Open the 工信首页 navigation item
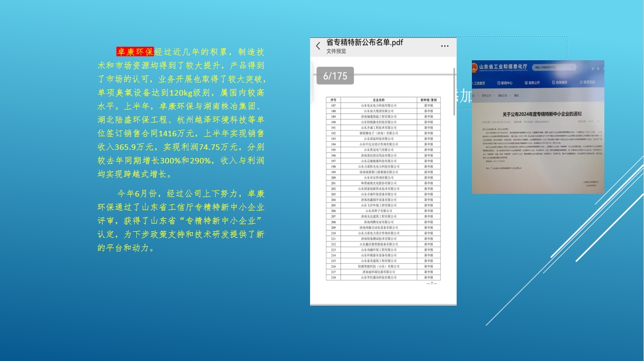The width and height of the screenshot is (644, 361). click(x=478, y=83)
